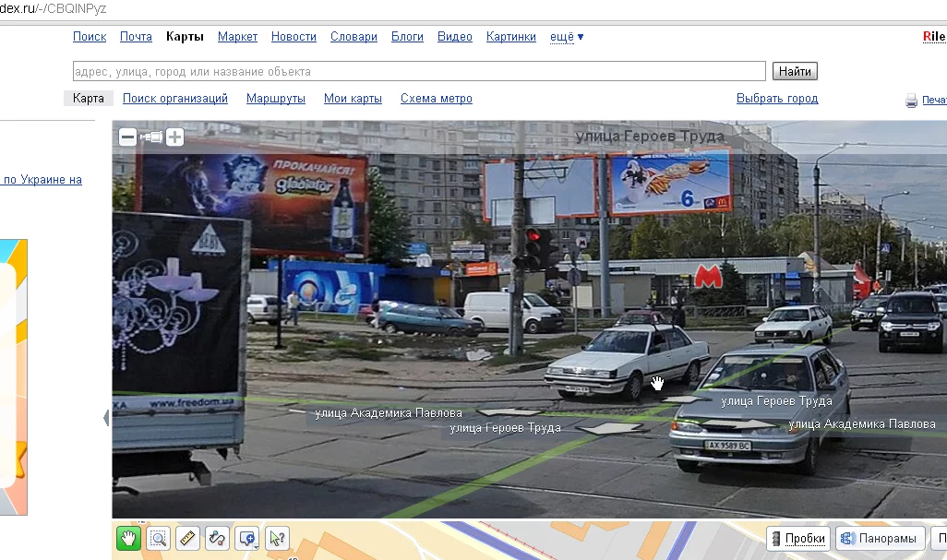
Task: Zoom in the panorama with plus button
Action: [174, 137]
